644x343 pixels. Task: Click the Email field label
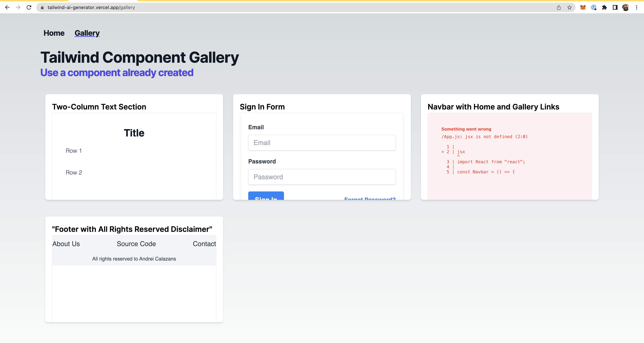tap(256, 127)
